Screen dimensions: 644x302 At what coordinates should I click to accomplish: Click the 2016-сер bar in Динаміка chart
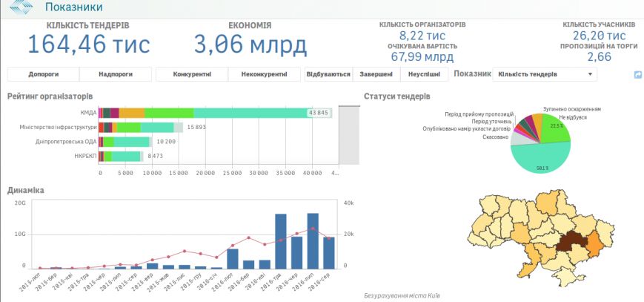coord(329,253)
